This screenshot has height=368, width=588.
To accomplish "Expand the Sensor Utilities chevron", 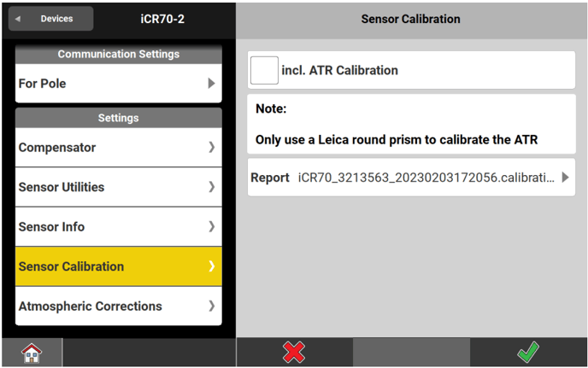I will (211, 187).
